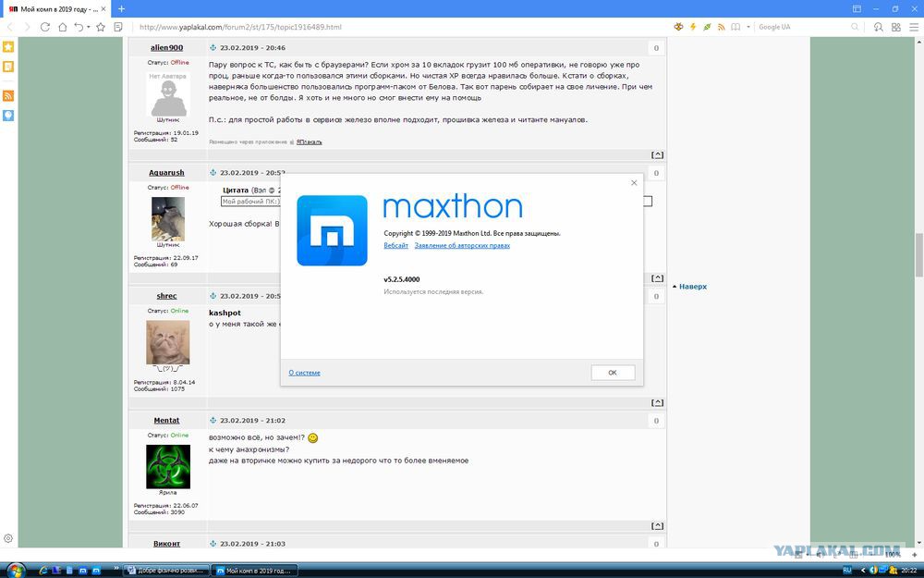Click the scroll-up [^] button under Mentat's post
This screenshot has width=924, height=578.
pos(657,526)
